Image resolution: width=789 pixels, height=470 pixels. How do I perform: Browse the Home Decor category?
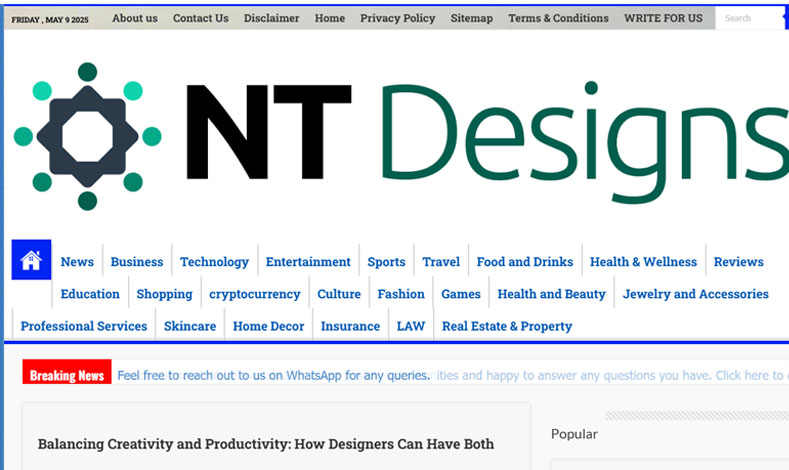pyautogui.click(x=269, y=326)
